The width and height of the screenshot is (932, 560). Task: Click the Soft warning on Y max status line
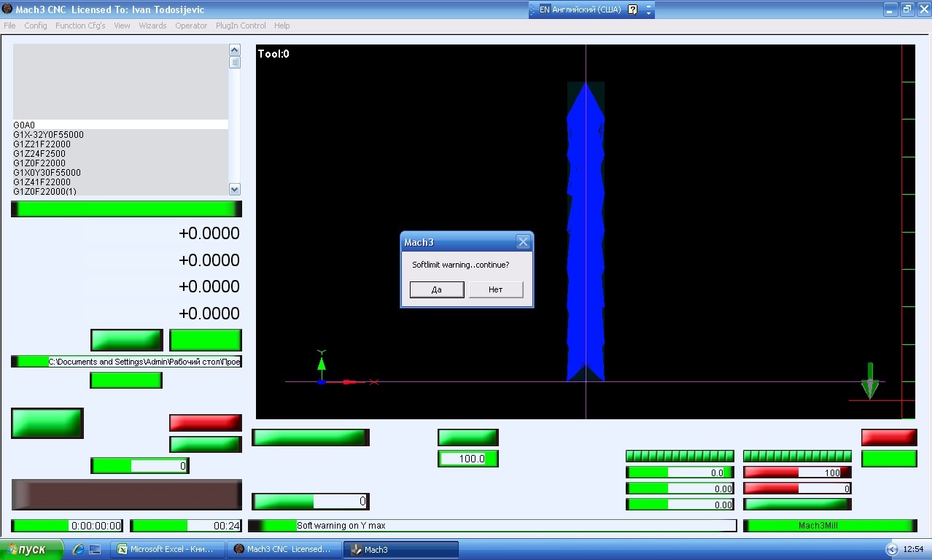(492, 525)
